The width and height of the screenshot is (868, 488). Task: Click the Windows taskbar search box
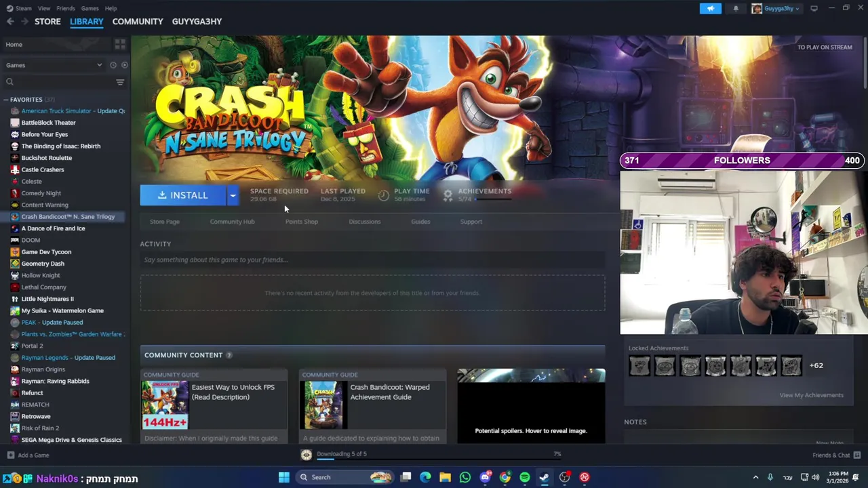coord(346,477)
